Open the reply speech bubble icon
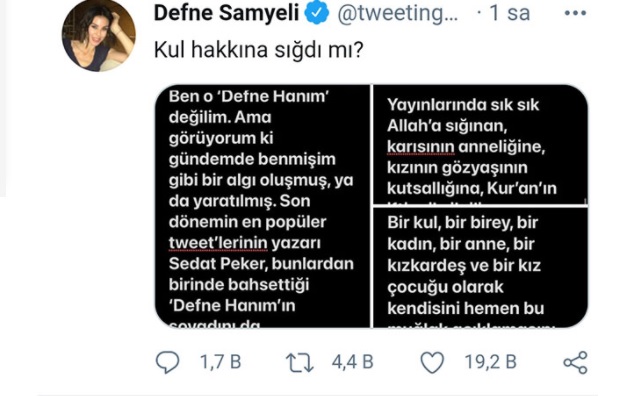 click(x=167, y=362)
